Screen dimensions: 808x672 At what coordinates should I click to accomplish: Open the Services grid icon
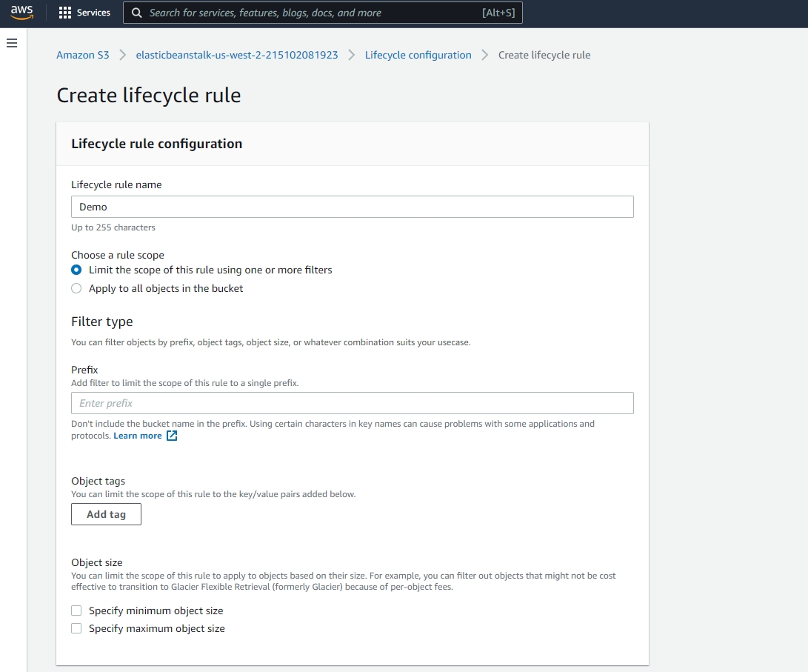66,12
